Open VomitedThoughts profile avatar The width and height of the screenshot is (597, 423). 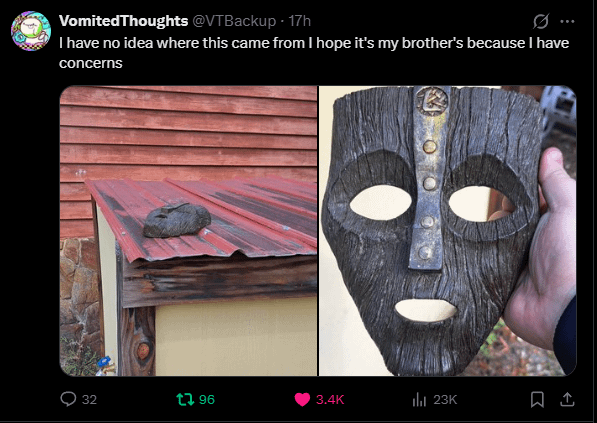pos(31,31)
